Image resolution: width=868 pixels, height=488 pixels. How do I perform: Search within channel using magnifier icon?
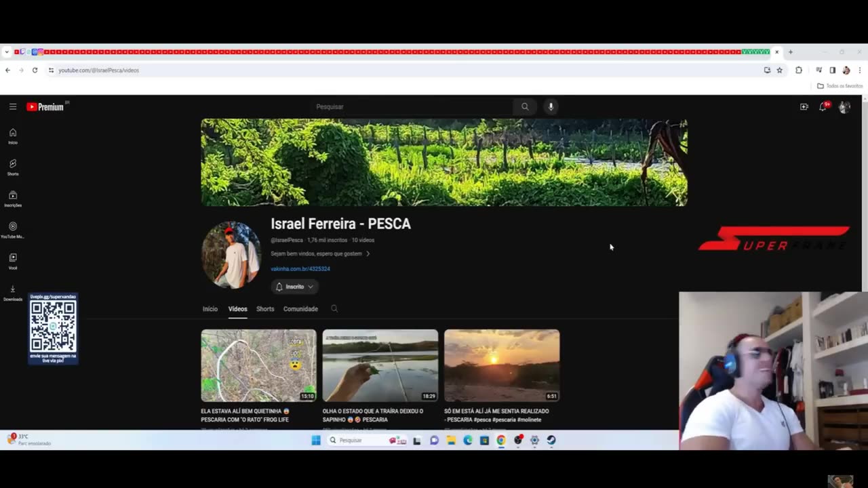pos(334,308)
